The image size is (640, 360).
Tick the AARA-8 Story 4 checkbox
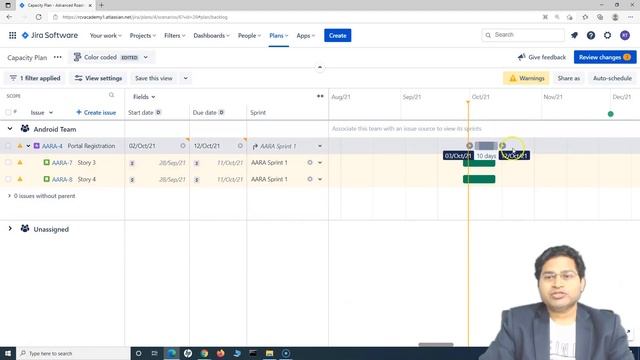click(x=8, y=179)
